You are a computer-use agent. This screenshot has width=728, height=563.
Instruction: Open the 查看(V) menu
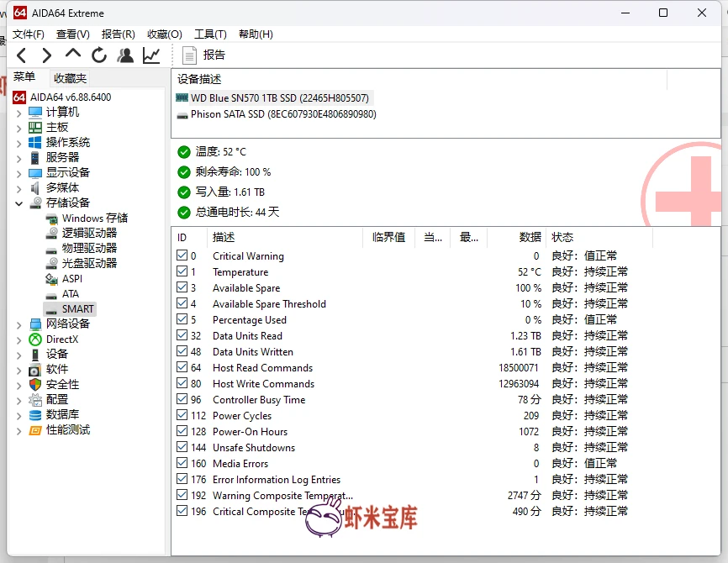(73, 34)
